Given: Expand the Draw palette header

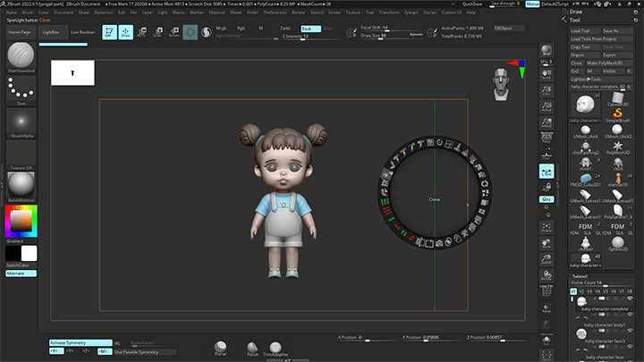Looking at the screenshot, I should pos(576,12).
